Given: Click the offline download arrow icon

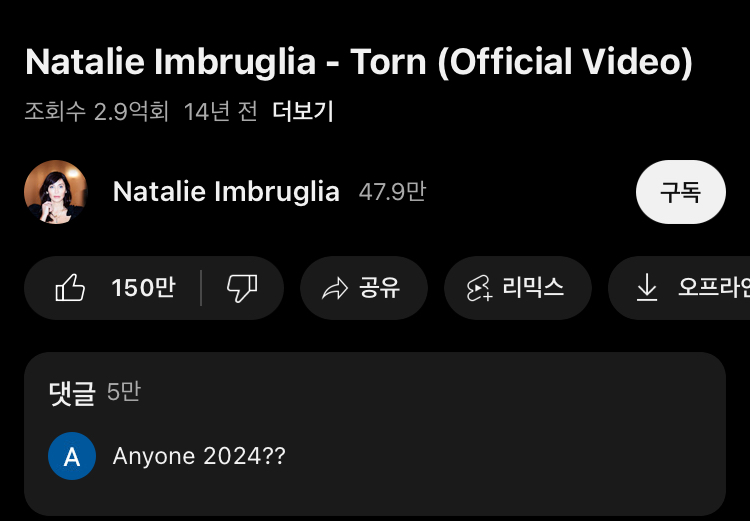Looking at the screenshot, I should point(647,288).
